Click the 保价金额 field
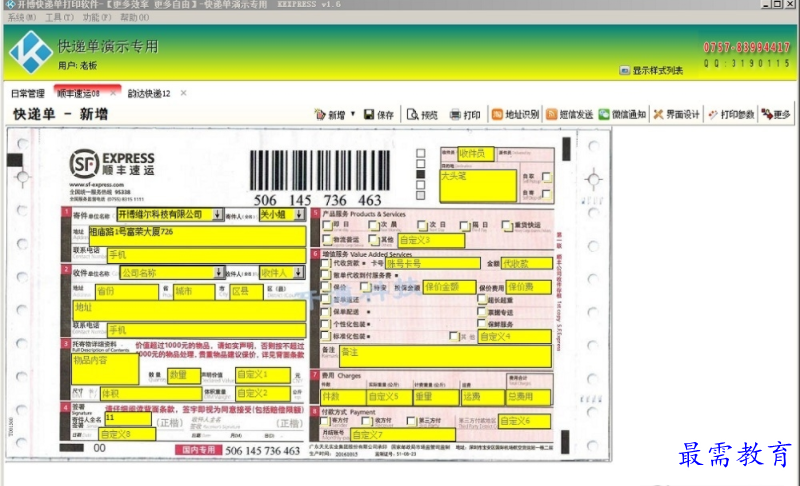Screen dimensions: 800x486 [x=449, y=287]
